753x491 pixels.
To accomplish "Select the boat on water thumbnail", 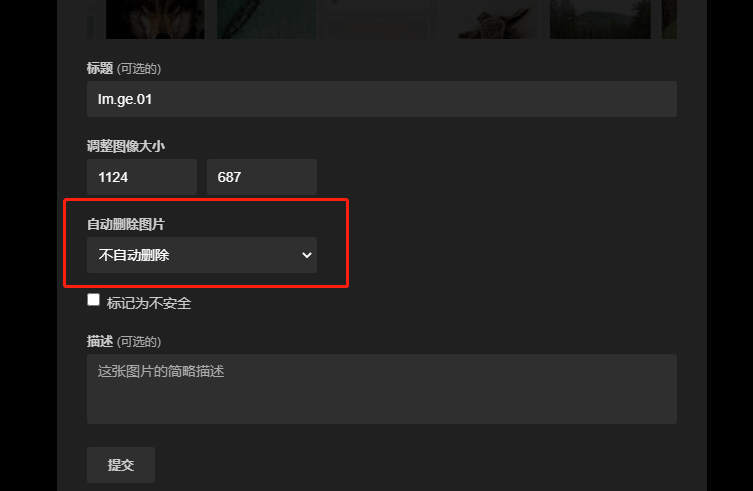I will 267,19.
